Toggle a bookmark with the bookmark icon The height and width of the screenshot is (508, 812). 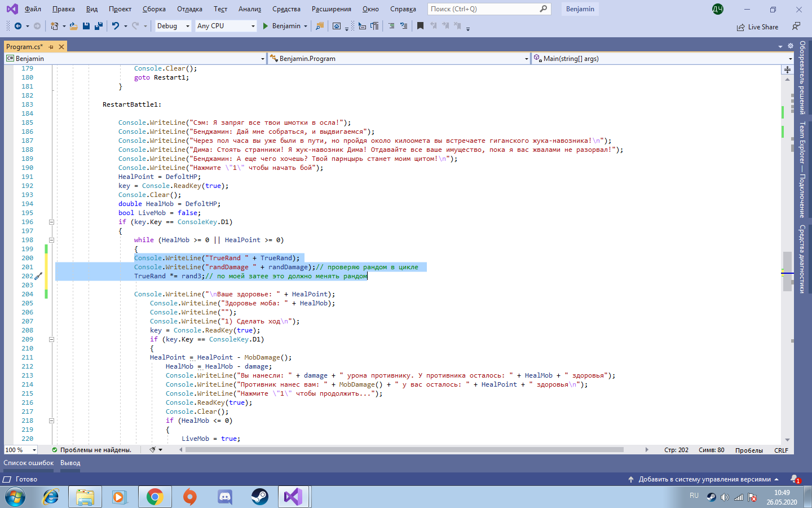420,26
